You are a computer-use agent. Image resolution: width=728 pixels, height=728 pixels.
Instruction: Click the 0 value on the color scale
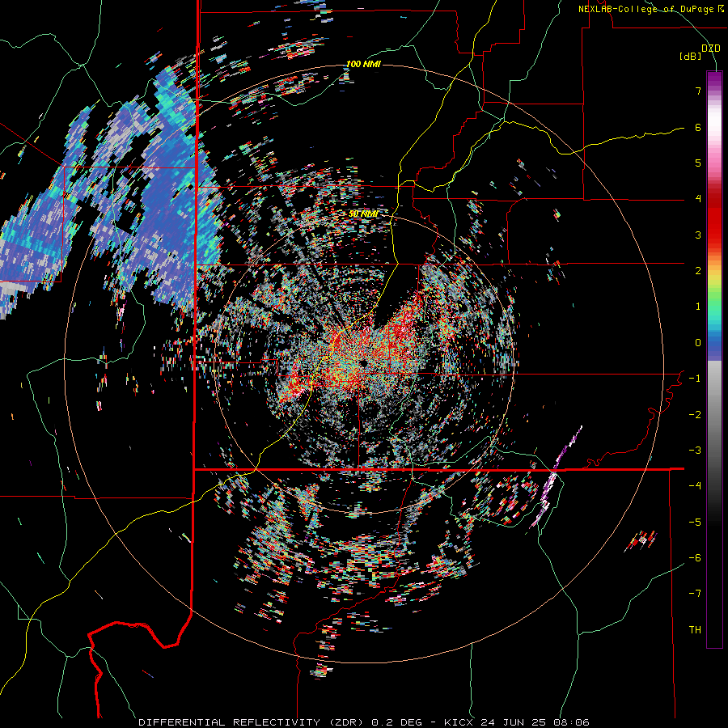point(698,343)
